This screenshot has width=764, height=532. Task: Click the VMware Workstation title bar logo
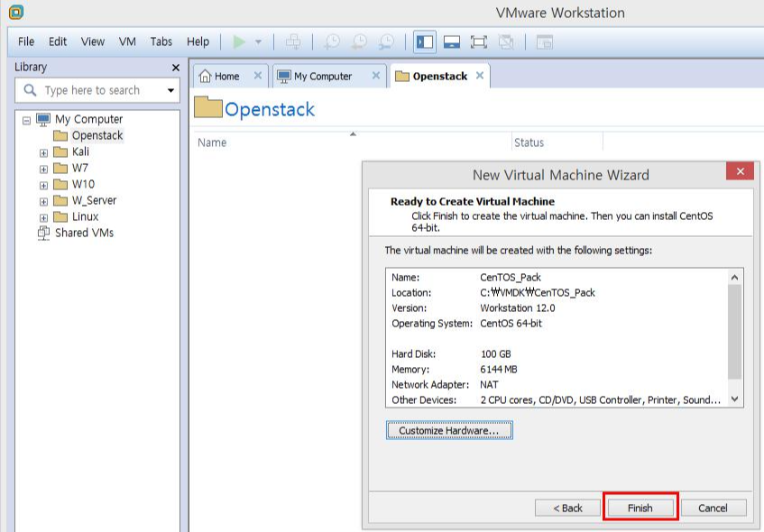point(16,12)
